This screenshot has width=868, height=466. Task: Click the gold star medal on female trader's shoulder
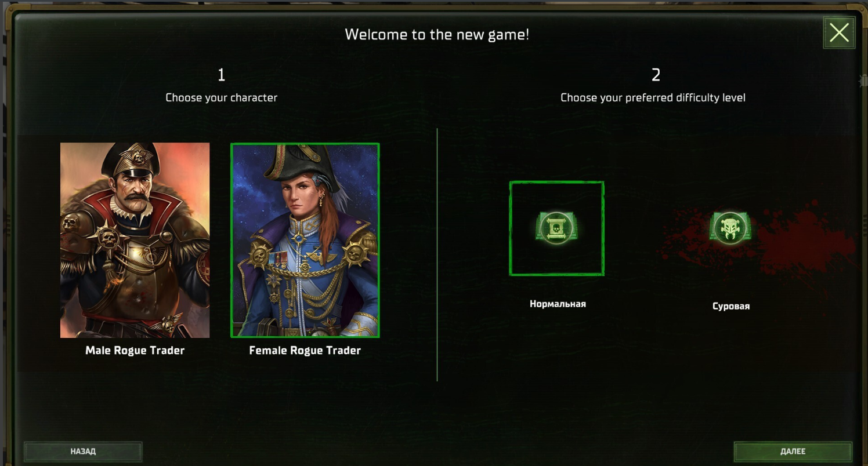click(x=356, y=252)
